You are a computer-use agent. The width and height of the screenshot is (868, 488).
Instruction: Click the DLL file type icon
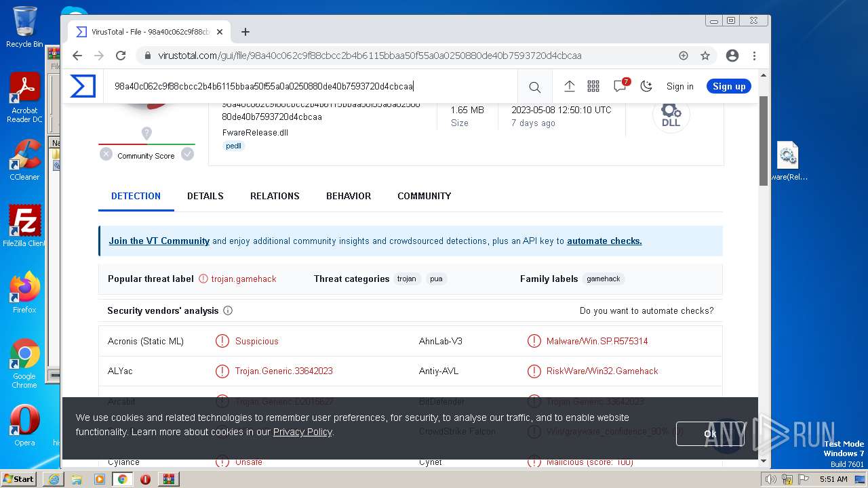(671, 115)
